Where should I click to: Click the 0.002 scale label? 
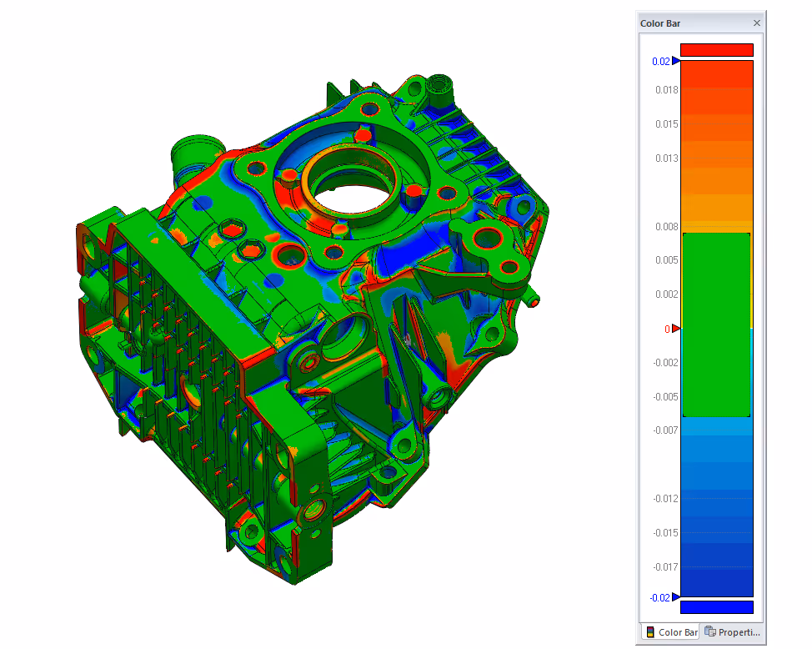(x=666, y=294)
